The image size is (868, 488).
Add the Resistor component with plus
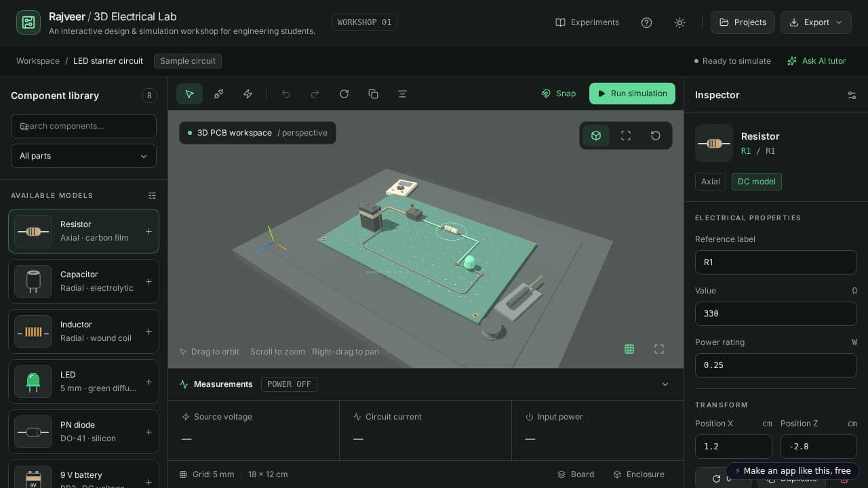(149, 231)
